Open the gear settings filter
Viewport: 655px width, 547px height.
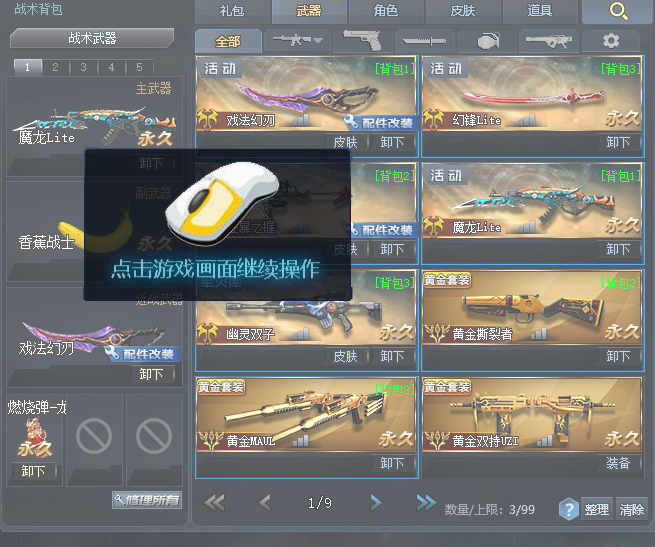[x=611, y=41]
